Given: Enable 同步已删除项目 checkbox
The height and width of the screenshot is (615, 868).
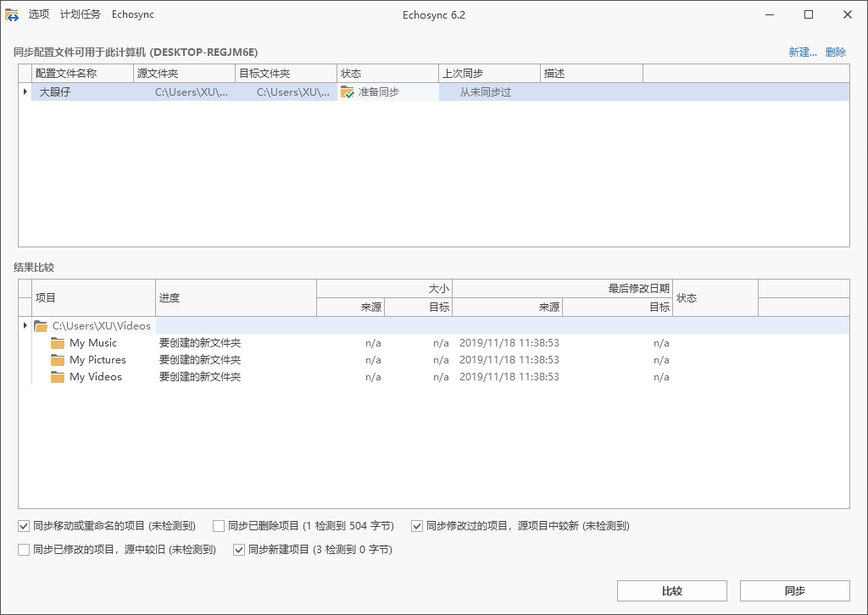Looking at the screenshot, I should click(218, 525).
